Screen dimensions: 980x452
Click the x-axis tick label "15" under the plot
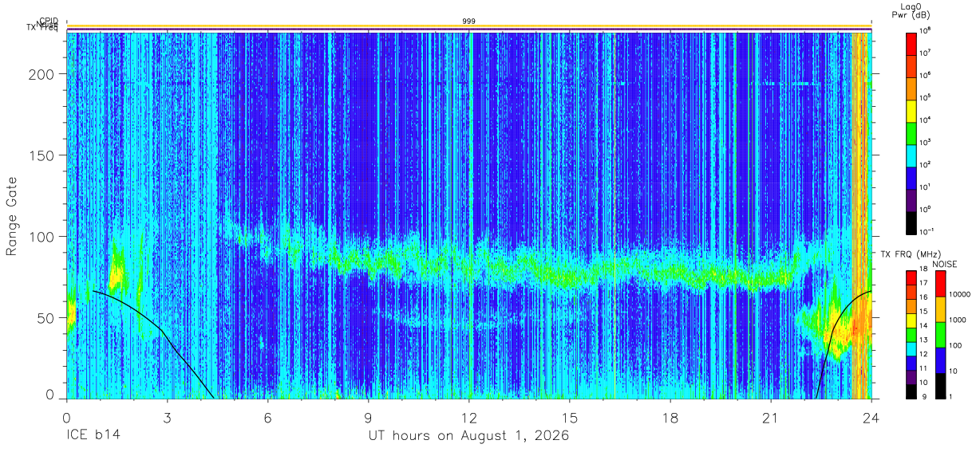(x=569, y=417)
